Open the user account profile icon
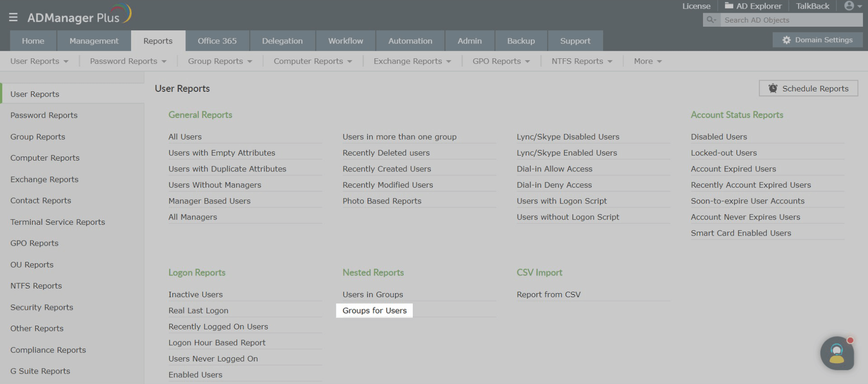This screenshot has height=384, width=868. [x=853, y=6]
